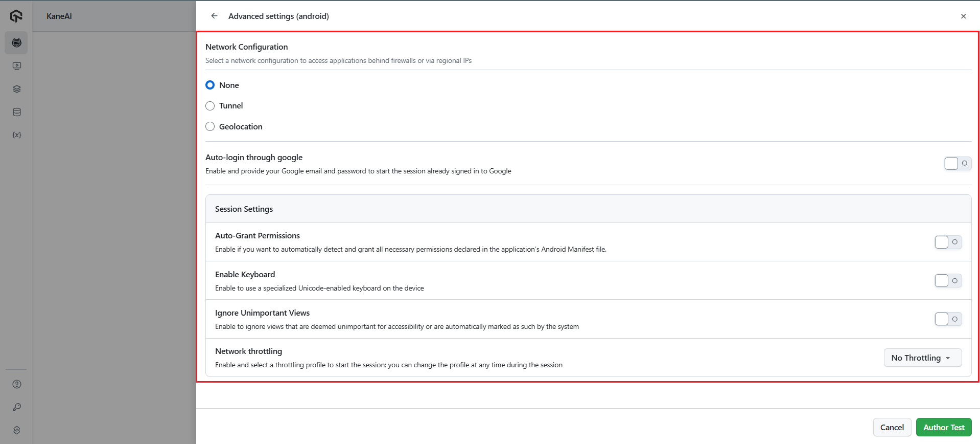Click the Author Test button
980x444 pixels.
click(x=943, y=427)
